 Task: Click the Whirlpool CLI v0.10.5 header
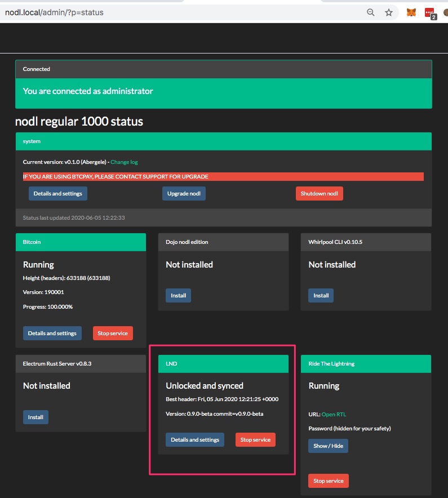tap(366, 242)
